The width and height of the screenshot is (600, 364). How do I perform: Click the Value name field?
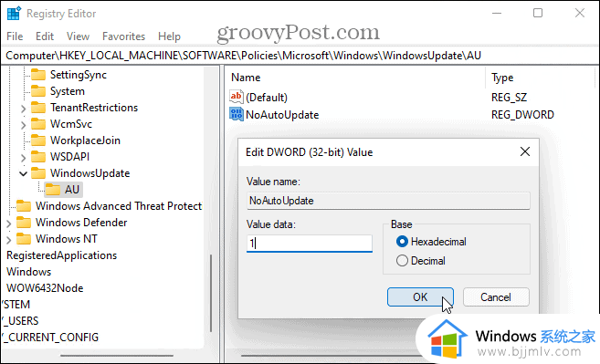(388, 201)
